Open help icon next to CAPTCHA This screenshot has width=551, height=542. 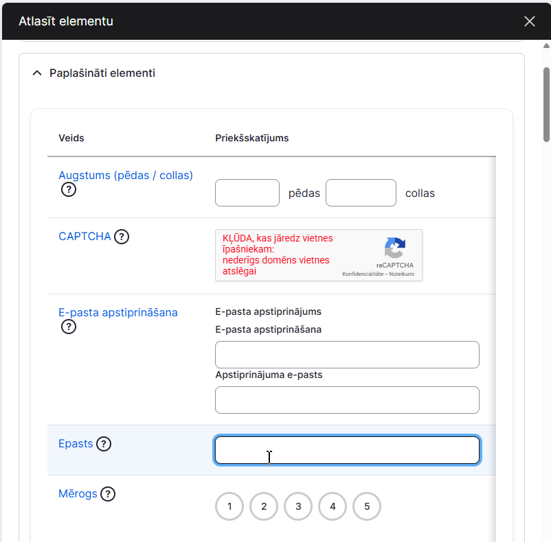(x=122, y=237)
